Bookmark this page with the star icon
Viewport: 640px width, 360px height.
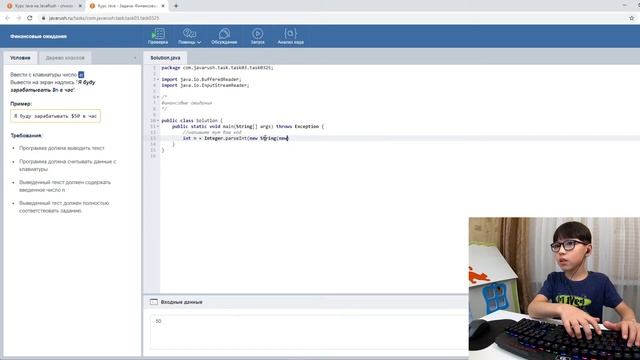point(631,18)
